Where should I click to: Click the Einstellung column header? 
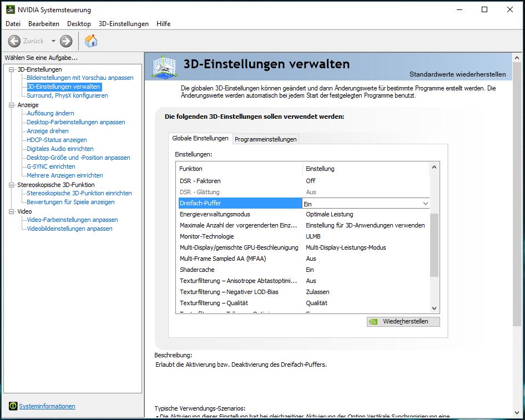(x=366, y=169)
